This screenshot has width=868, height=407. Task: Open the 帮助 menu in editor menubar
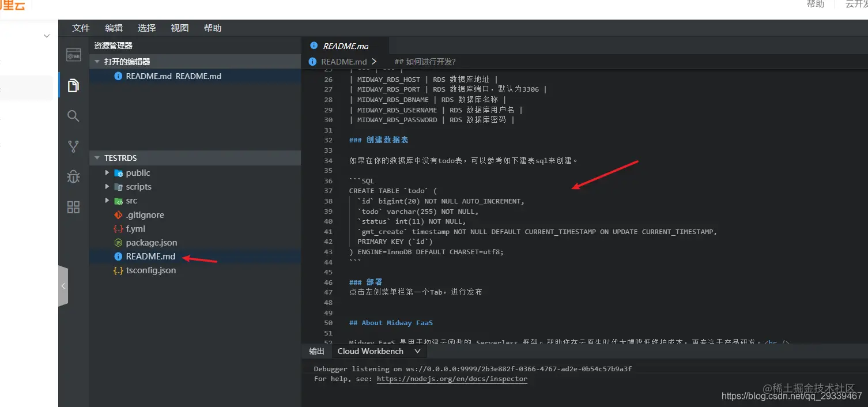pos(213,28)
